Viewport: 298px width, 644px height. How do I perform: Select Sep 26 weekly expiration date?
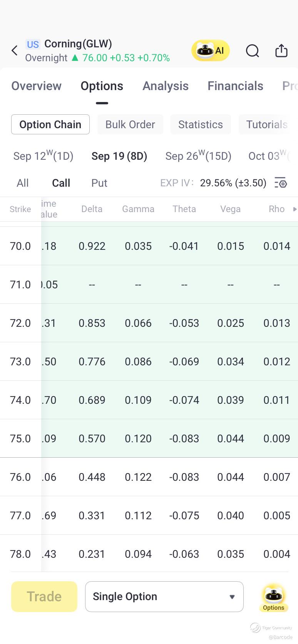tap(198, 156)
